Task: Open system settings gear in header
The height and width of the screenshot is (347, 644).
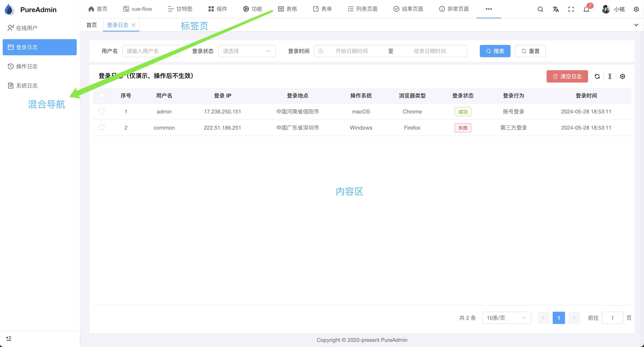Action: click(636, 9)
